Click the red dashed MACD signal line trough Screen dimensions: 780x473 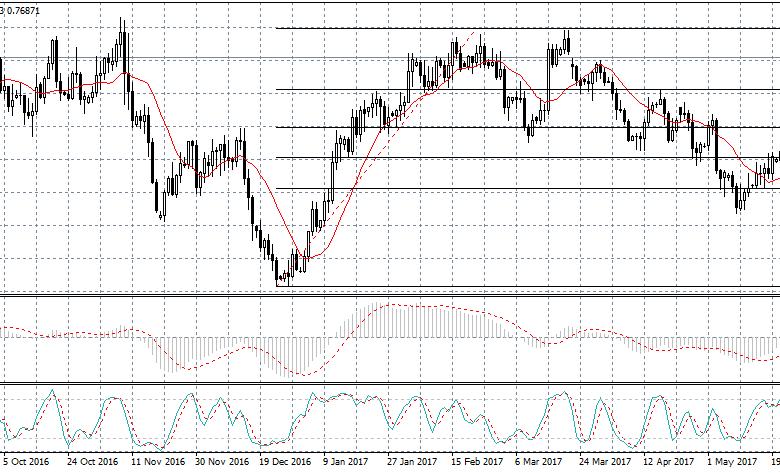click(301, 376)
